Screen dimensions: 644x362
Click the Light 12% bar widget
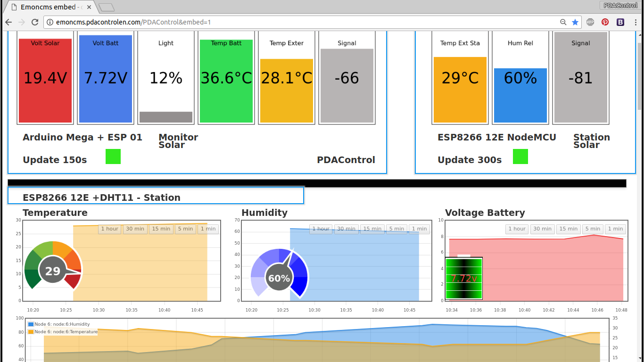(166, 77)
